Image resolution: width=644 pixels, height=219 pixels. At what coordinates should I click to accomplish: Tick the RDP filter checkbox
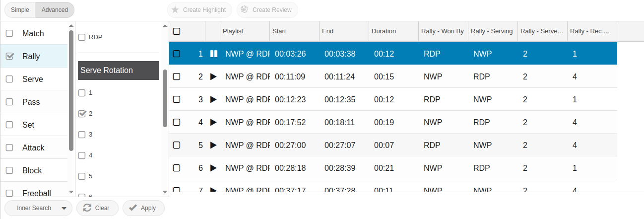(x=82, y=37)
